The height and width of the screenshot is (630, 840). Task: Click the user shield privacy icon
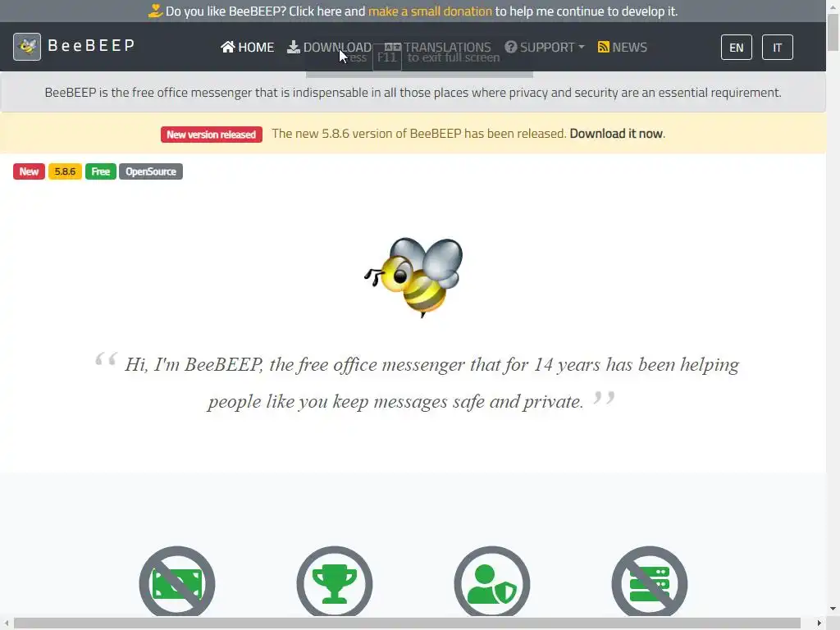(492, 583)
